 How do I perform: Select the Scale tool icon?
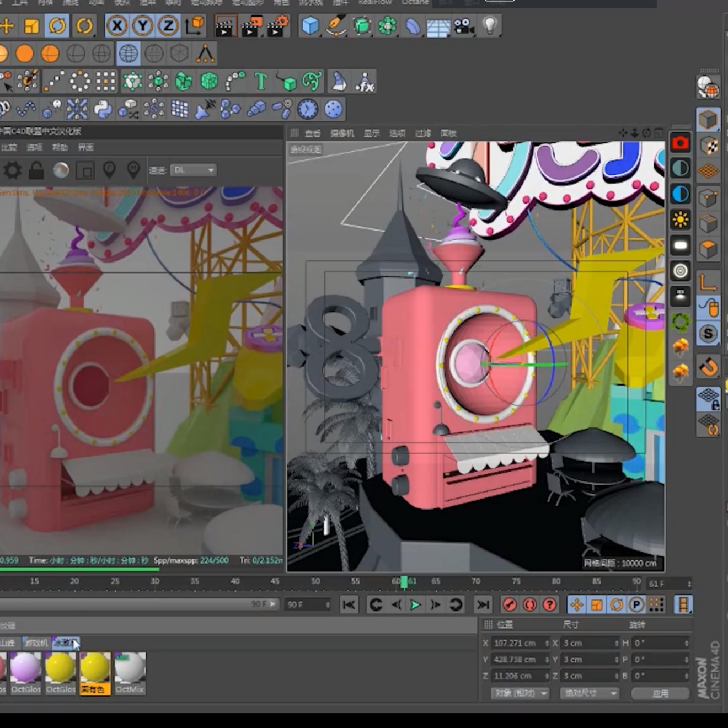pos(31,25)
